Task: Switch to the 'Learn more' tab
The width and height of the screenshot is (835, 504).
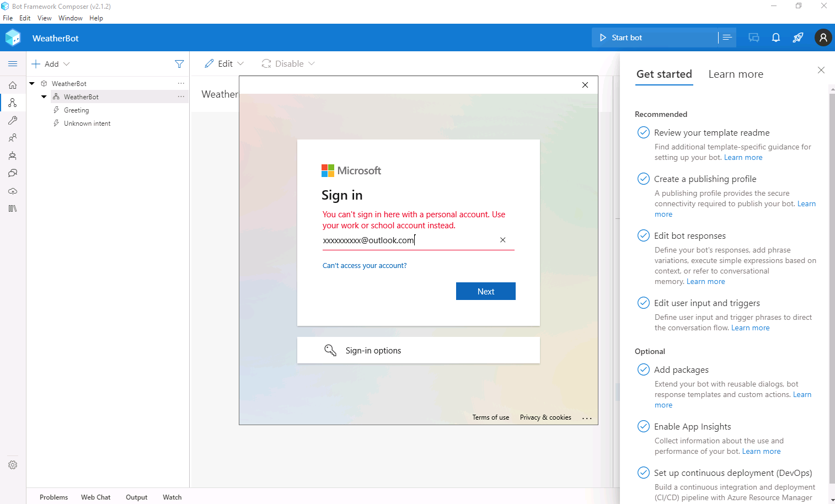Action: 736,73
